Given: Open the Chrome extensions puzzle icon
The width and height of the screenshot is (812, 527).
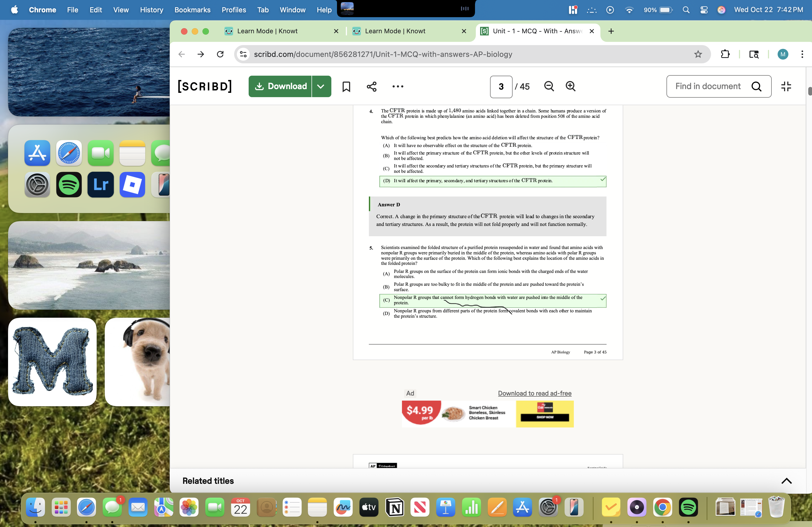Looking at the screenshot, I should (725, 54).
